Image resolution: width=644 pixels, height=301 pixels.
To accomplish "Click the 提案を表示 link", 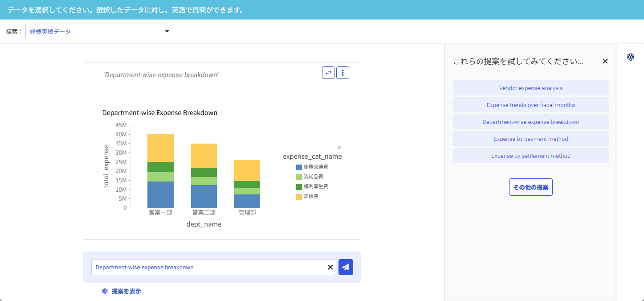I will [x=126, y=291].
